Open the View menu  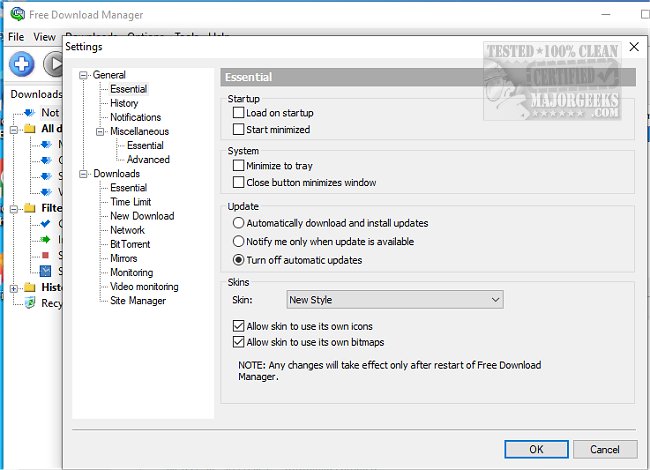coord(44,37)
